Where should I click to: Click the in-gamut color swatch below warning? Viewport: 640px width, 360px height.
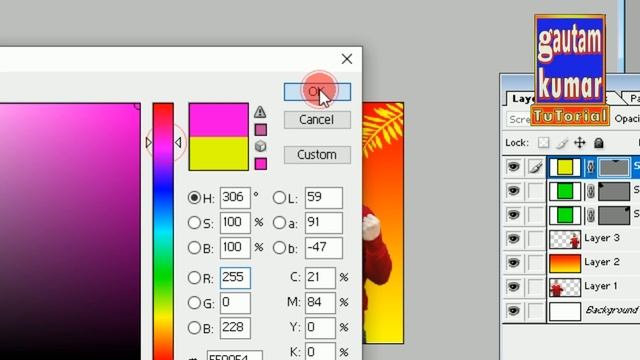pyautogui.click(x=260, y=130)
